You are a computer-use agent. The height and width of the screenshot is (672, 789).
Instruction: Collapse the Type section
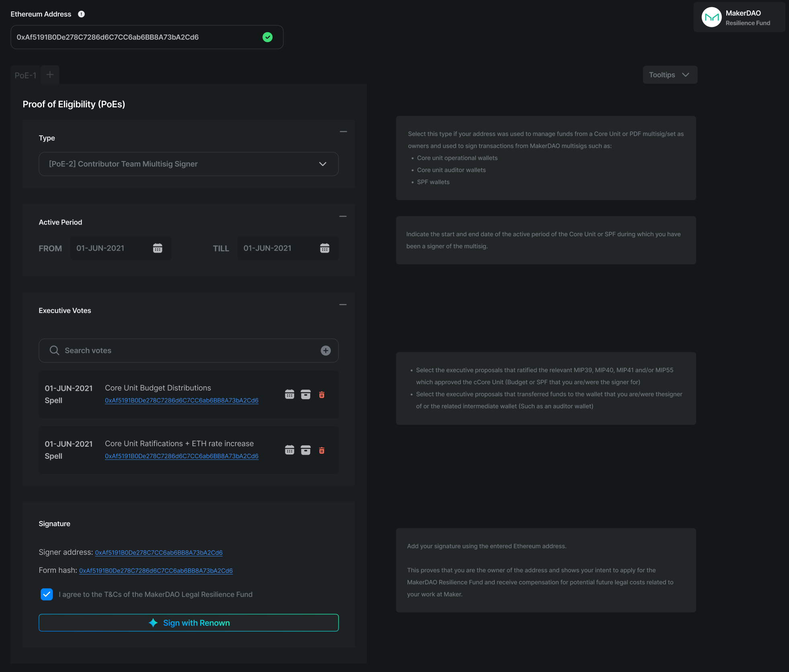click(x=343, y=132)
